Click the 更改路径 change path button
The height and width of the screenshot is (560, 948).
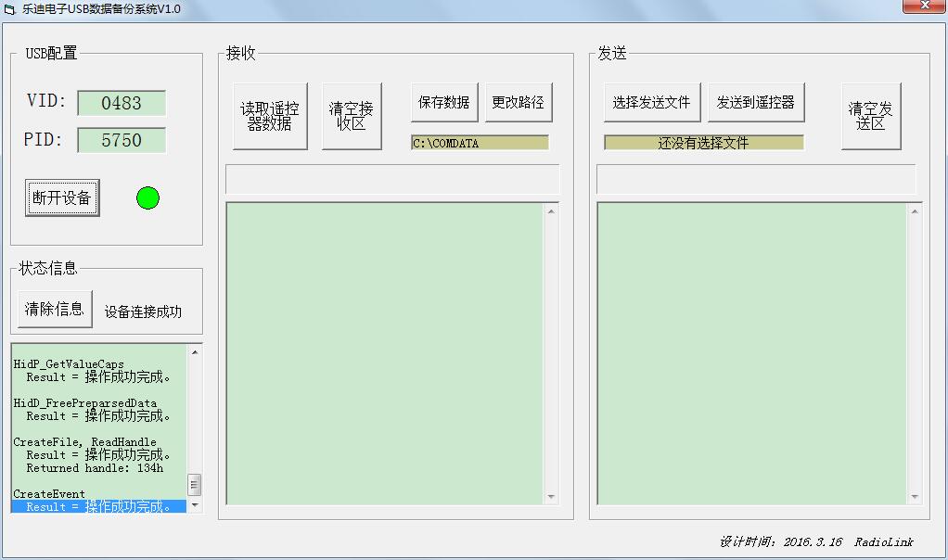point(519,103)
